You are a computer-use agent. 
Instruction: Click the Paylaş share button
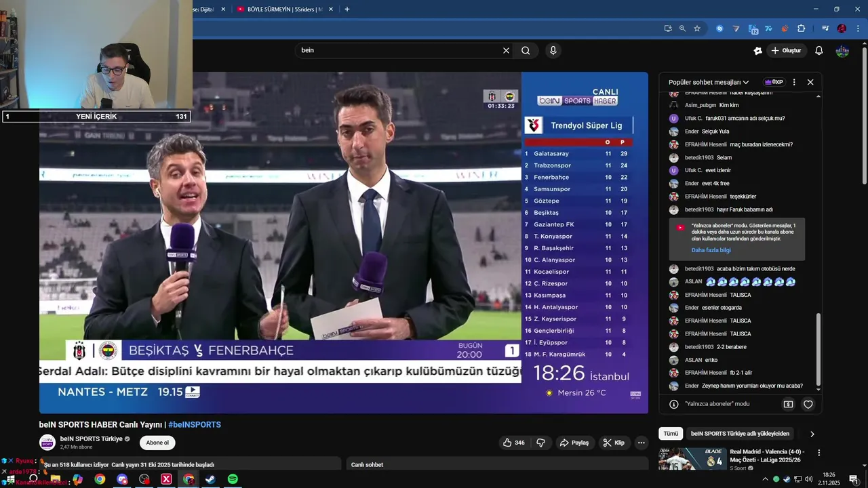[x=574, y=443]
